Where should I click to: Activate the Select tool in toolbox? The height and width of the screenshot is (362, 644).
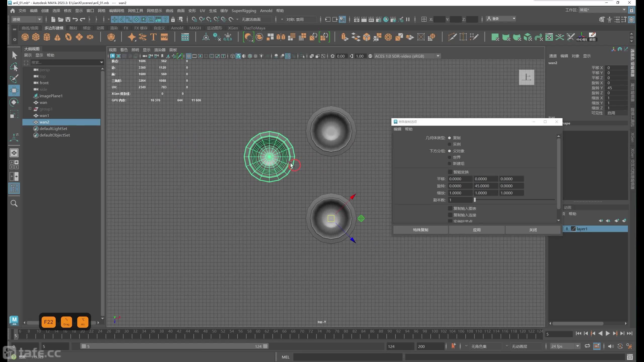coord(14,55)
